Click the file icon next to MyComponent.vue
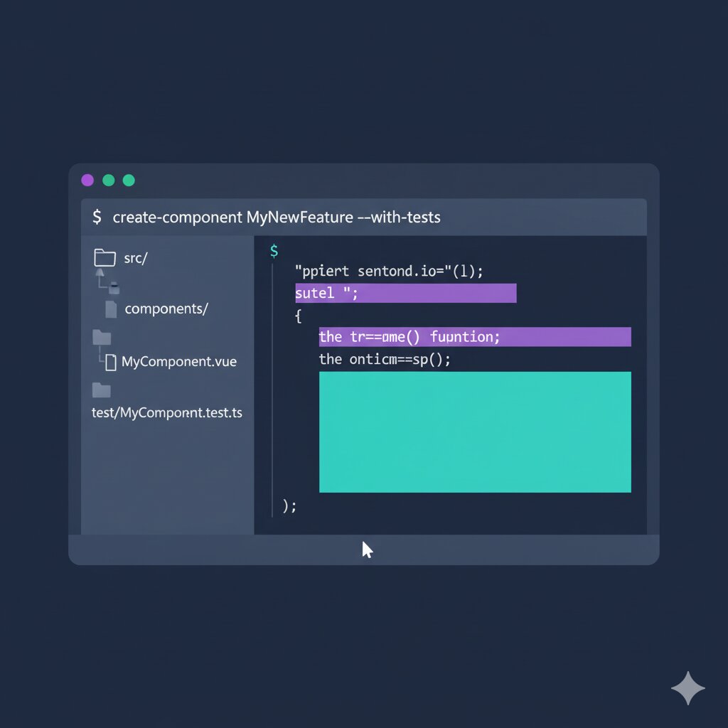The image size is (728, 728). (x=110, y=362)
